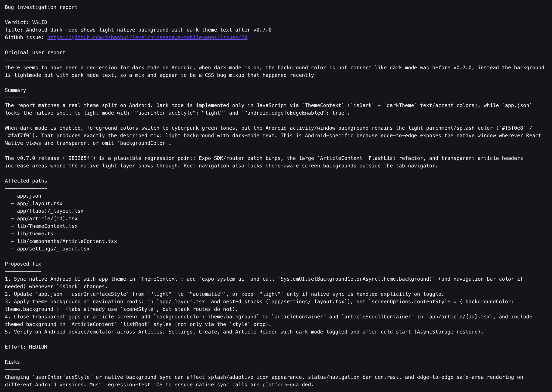Click fix step 5 about verifying on Android
The width and height of the screenshot is (552, 392).
click(244, 332)
